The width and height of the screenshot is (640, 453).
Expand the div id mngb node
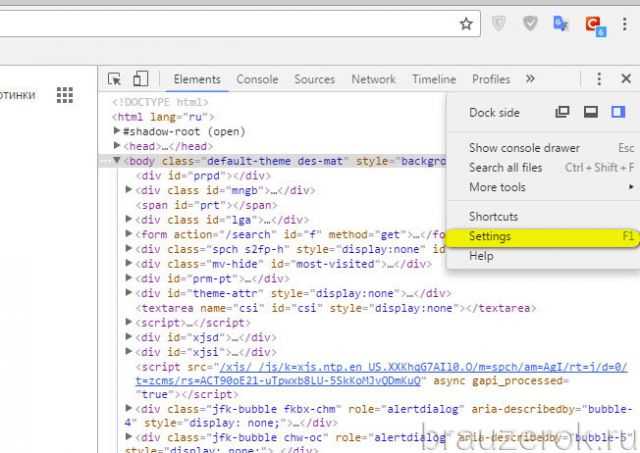coord(129,189)
